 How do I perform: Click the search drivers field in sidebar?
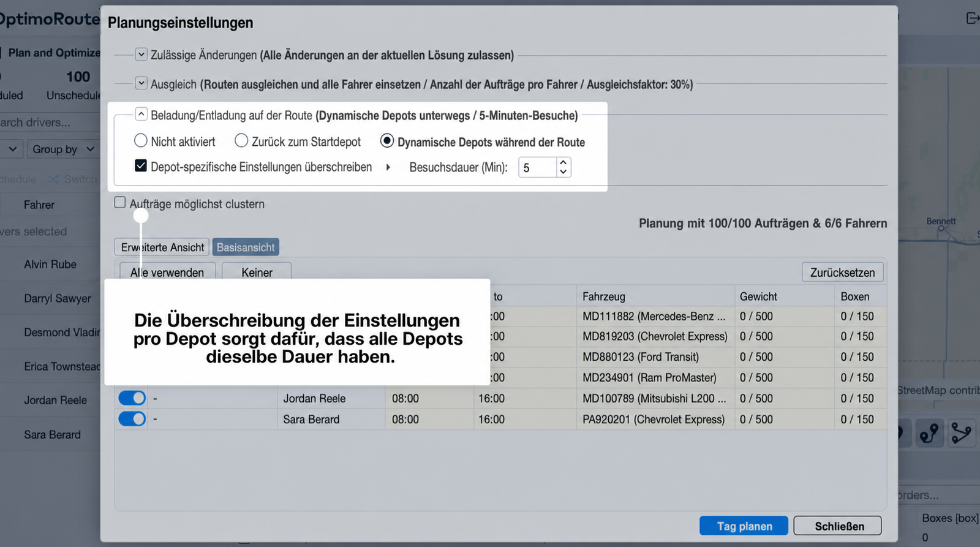click(49, 122)
